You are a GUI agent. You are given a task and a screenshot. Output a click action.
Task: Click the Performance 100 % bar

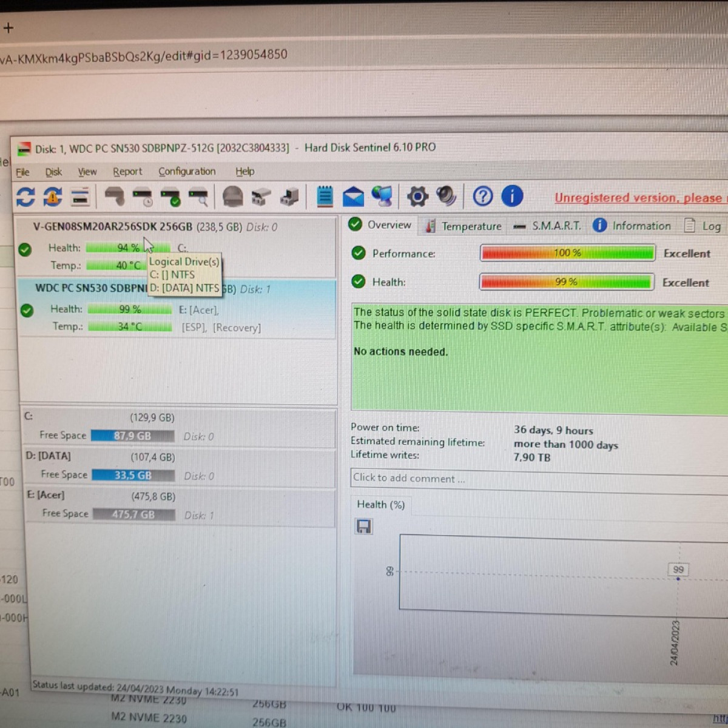(567, 253)
